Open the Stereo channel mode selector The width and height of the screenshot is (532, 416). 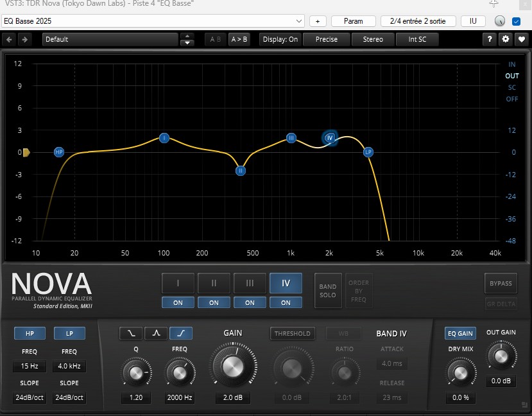point(373,39)
